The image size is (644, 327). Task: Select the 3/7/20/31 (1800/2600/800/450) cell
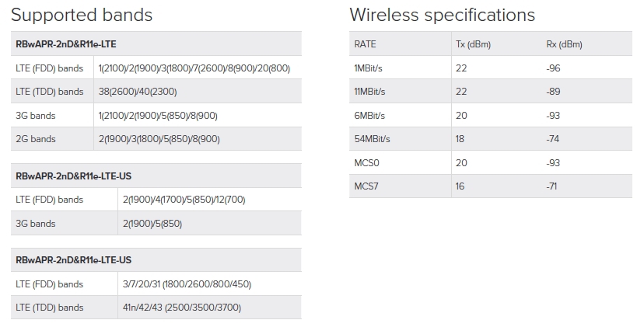[x=187, y=284]
